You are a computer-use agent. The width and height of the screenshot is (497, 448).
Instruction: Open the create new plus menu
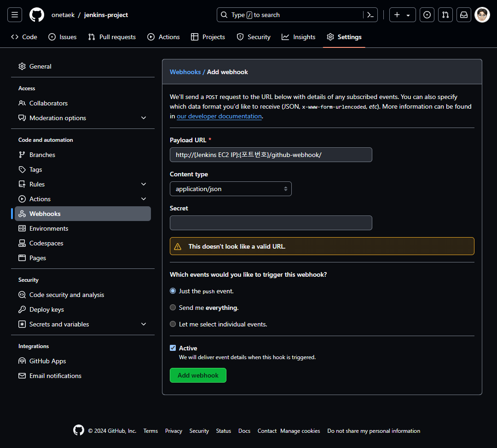[x=402, y=15]
